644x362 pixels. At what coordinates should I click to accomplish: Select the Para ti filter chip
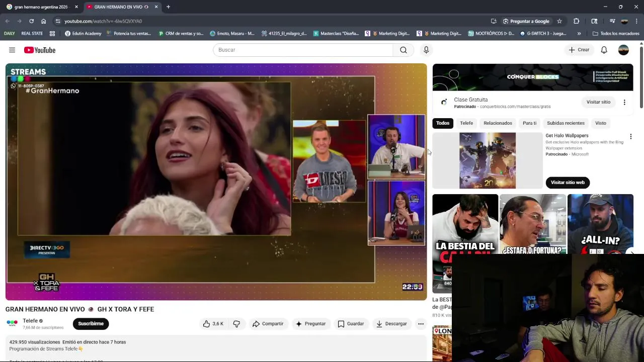pyautogui.click(x=529, y=123)
